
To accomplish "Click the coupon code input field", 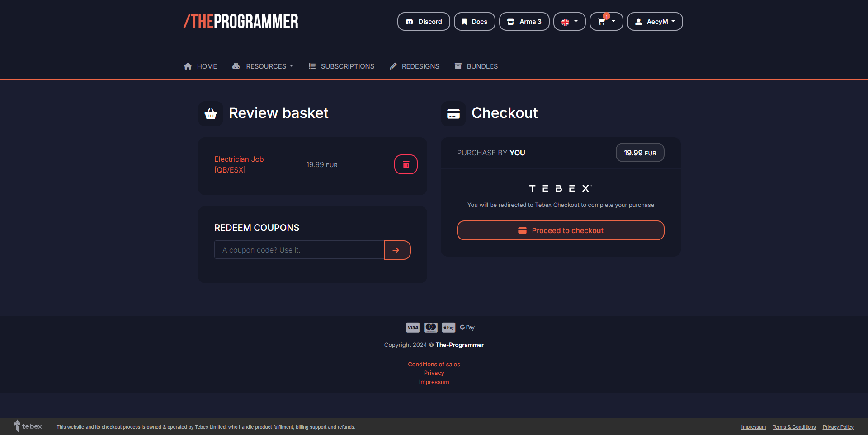I will pyautogui.click(x=299, y=250).
